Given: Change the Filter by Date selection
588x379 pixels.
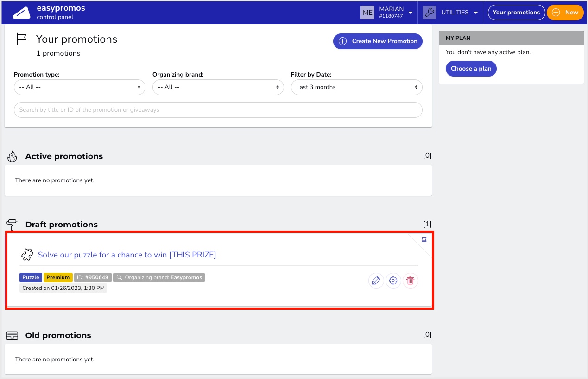Looking at the screenshot, I should tap(356, 87).
